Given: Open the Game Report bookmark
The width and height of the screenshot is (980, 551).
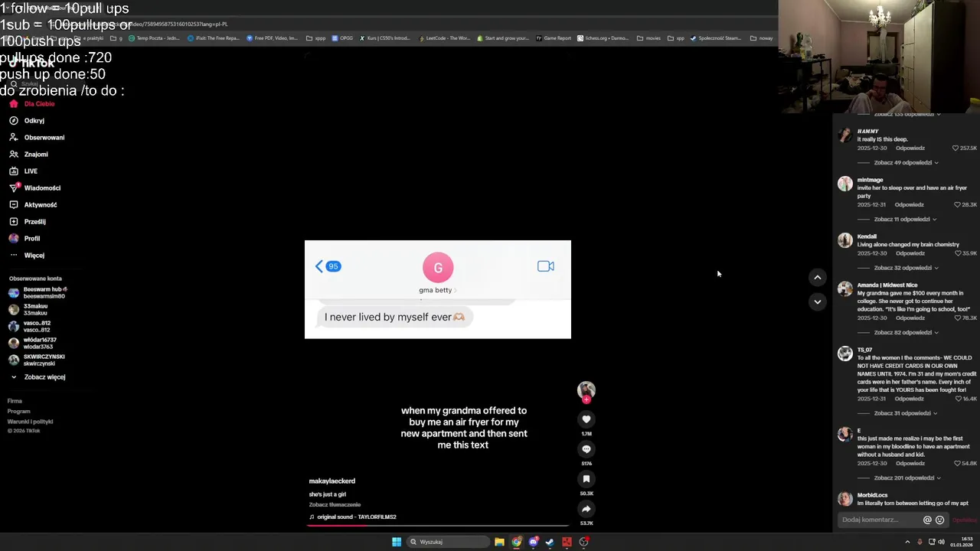Looking at the screenshot, I should click(554, 38).
